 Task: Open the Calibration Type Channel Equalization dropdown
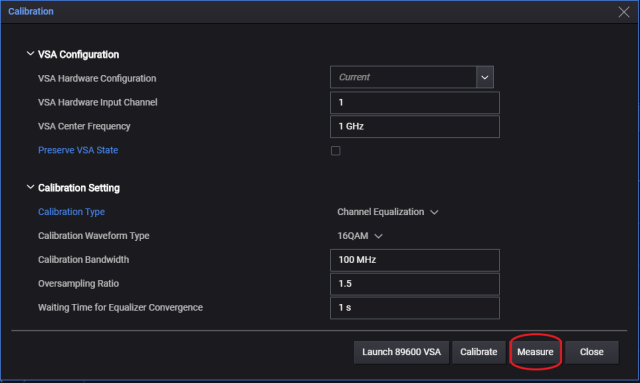coord(387,212)
